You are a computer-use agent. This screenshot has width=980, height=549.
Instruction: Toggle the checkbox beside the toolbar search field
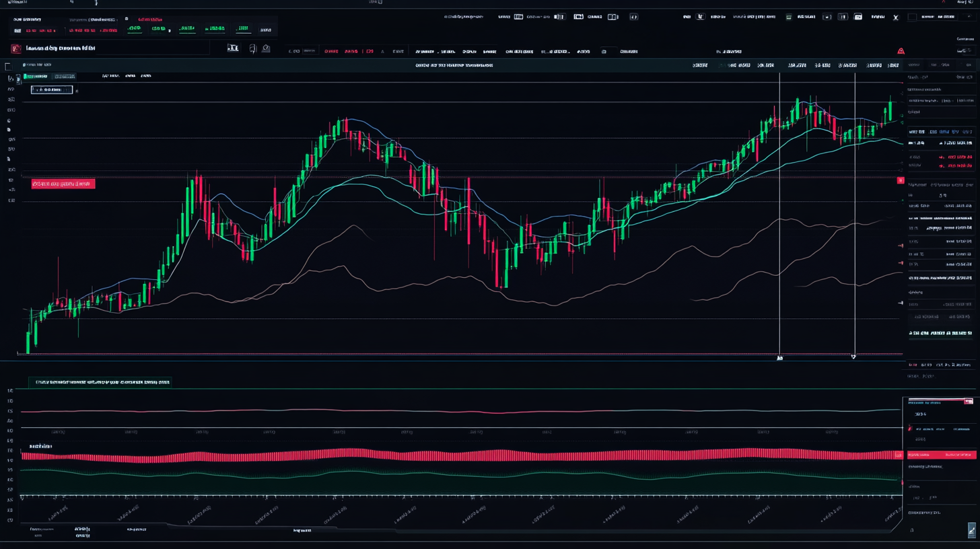pos(7,65)
